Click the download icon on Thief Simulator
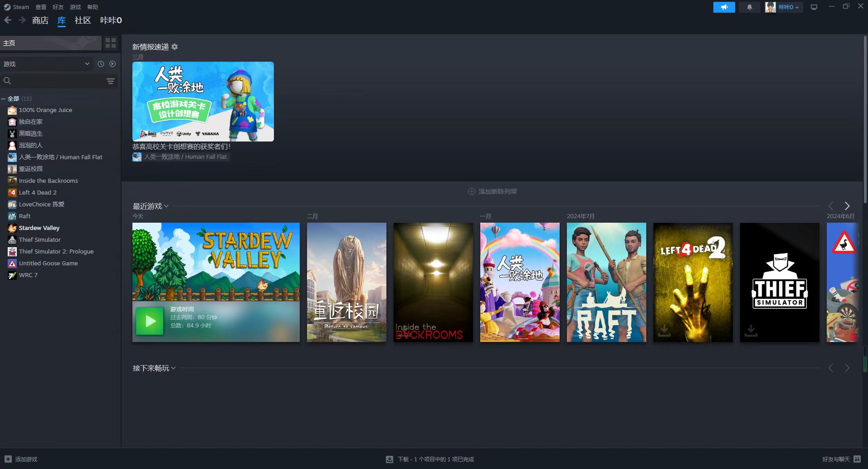 coord(751,330)
